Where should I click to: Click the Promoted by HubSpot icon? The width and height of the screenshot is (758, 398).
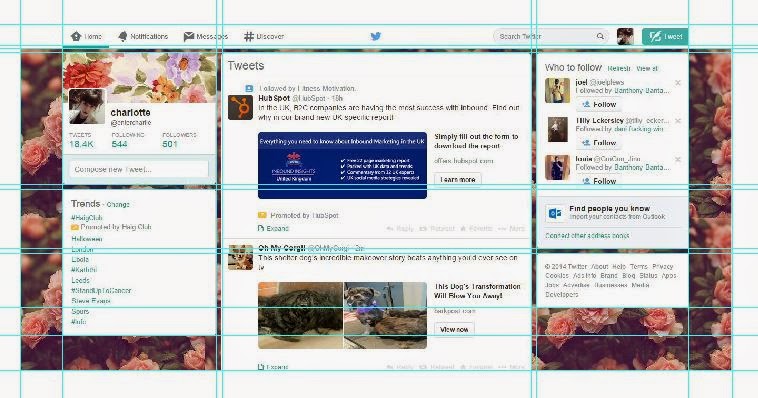pyautogui.click(x=262, y=215)
